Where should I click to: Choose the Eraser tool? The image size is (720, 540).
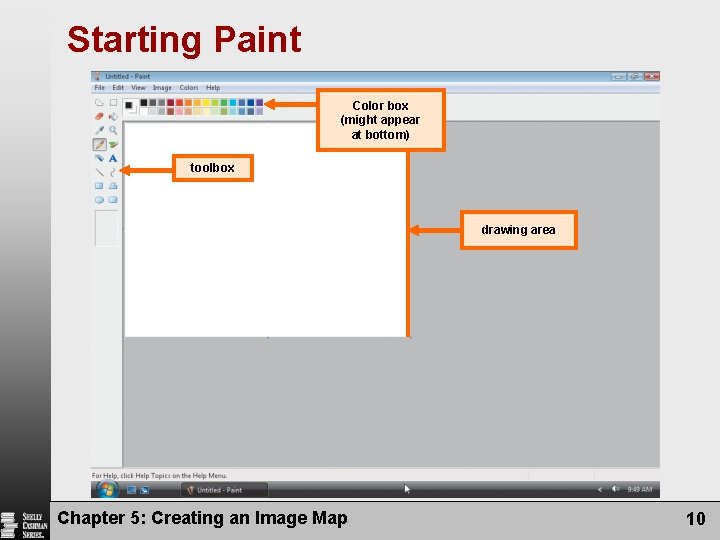tap(99, 116)
